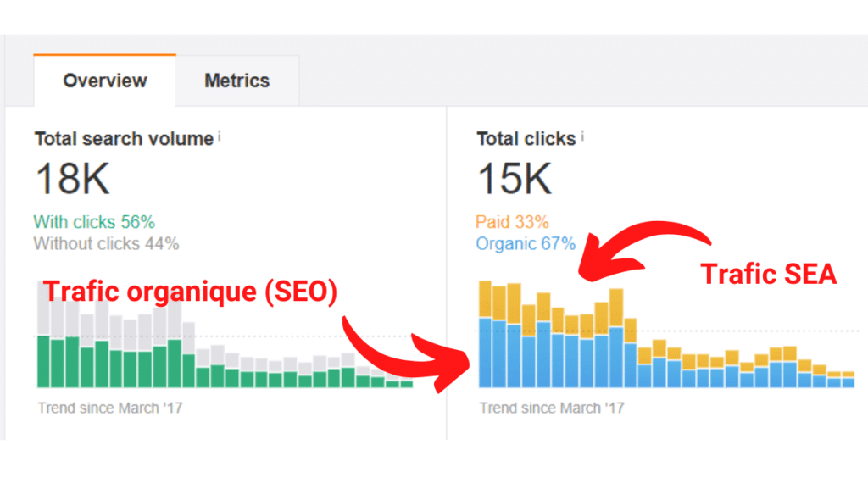The image size is (868, 489).
Task: Click the first green bar in search volume chart
Action: pyautogui.click(x=43, y=361)
